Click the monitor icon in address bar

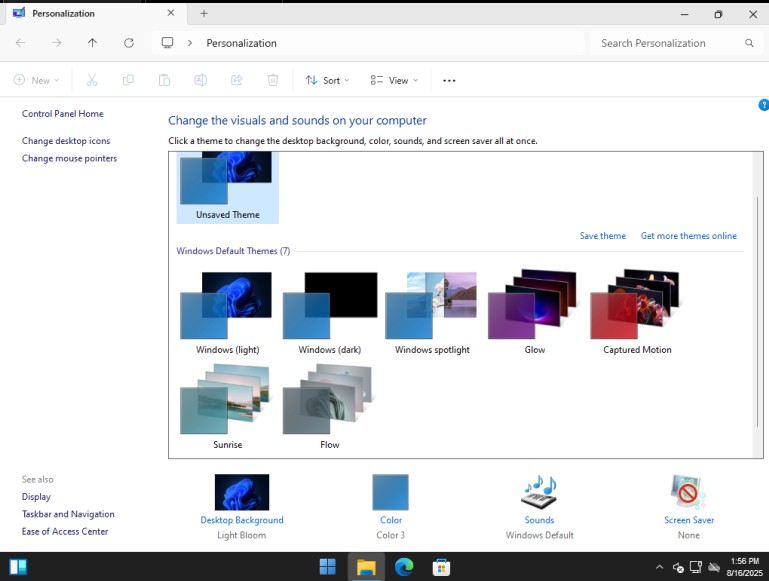(x=167, y=43)
